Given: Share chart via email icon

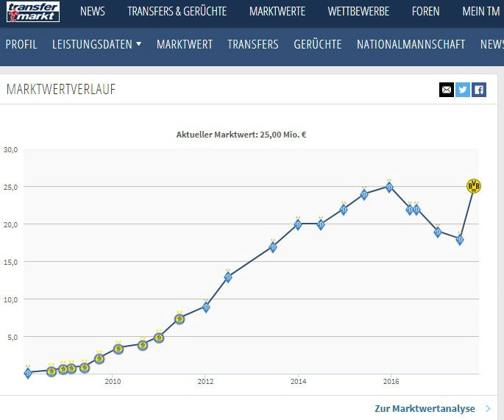Looking at the screenshot, I should (x=447, y=90).
